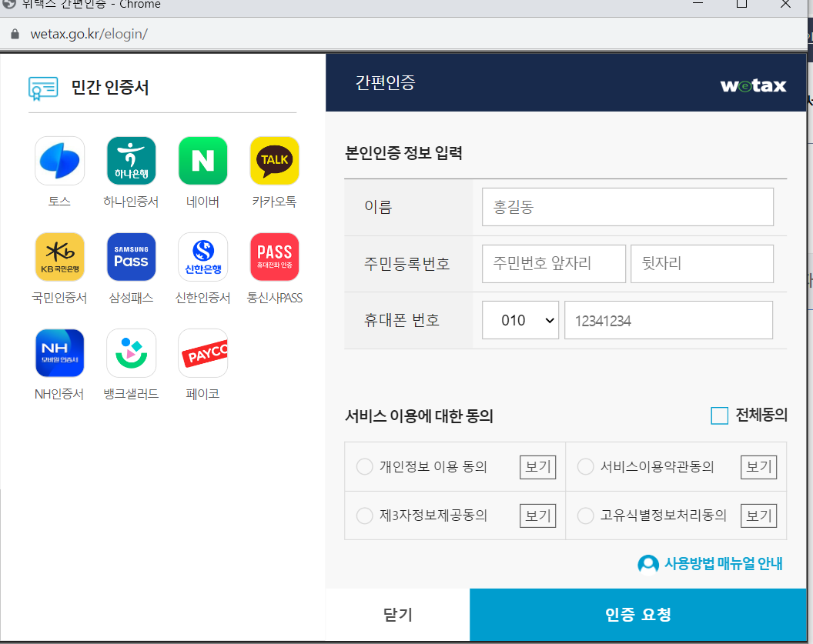Select the 고유식별정보처리동의 radio button
This screenshot has height=644, width=813.
585,516
